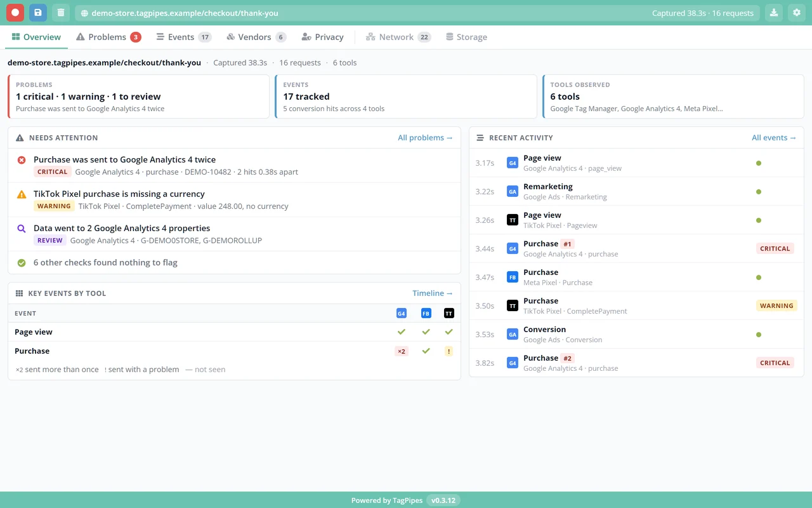This screenshot has height=508, width=812.
Task: Click '6 other checks found nothing to flag'
Action: (x=105, y=263)
